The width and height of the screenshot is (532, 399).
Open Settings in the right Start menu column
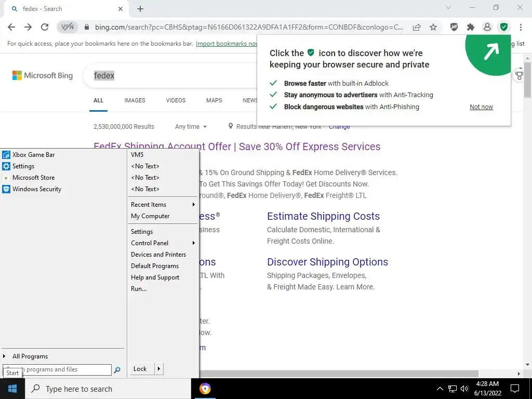[163, 232]
